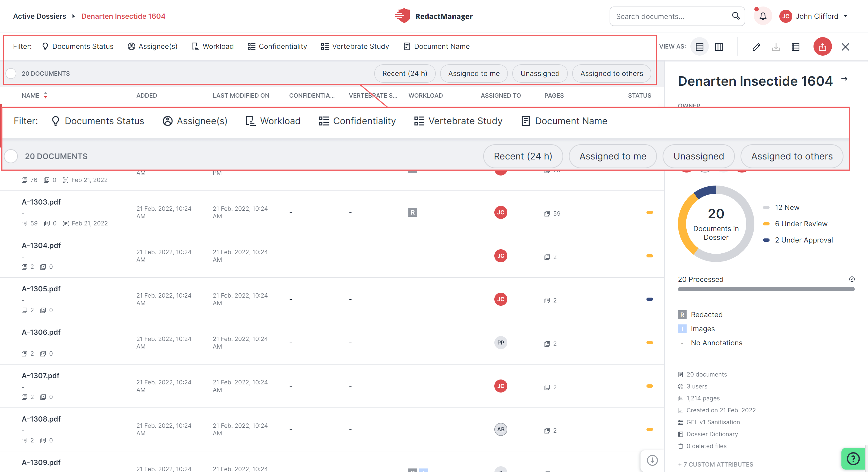This screenshot has width=868, height=472.
Task: Click the edit dossier pencil icon
Action: (x=756, y=47)
